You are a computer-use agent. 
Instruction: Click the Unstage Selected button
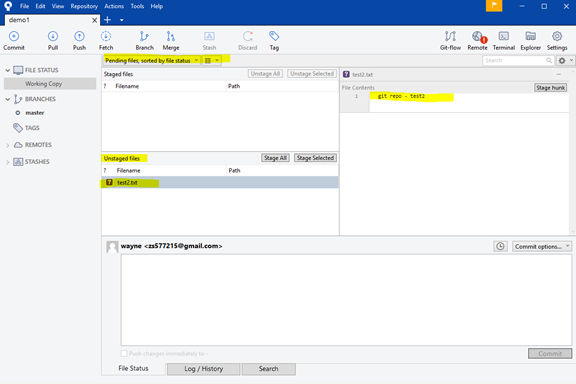[312, 74]
